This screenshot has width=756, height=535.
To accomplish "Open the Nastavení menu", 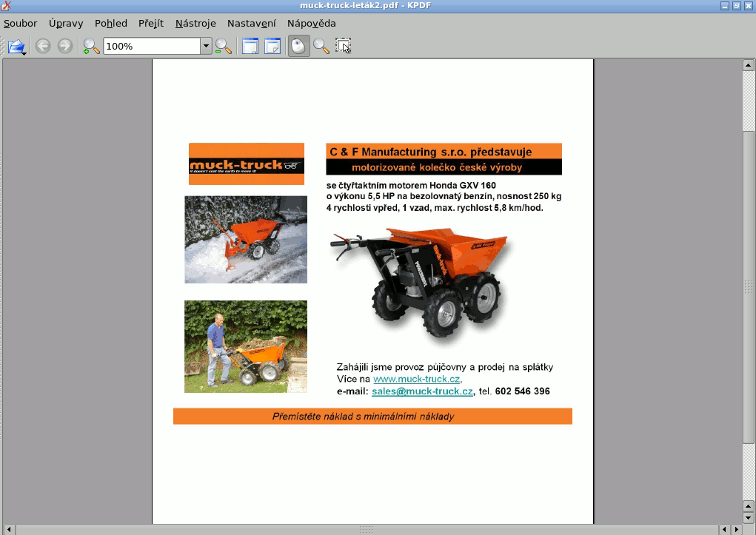I will 252,23.
